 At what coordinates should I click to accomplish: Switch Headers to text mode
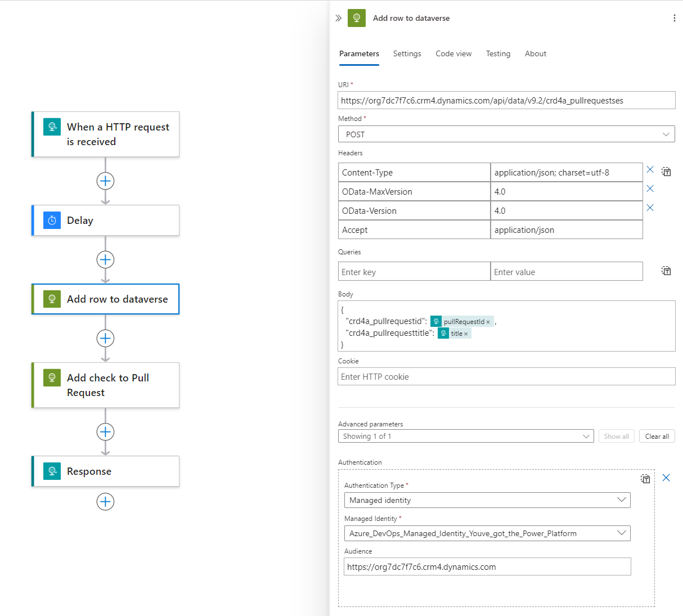point(666,172)
